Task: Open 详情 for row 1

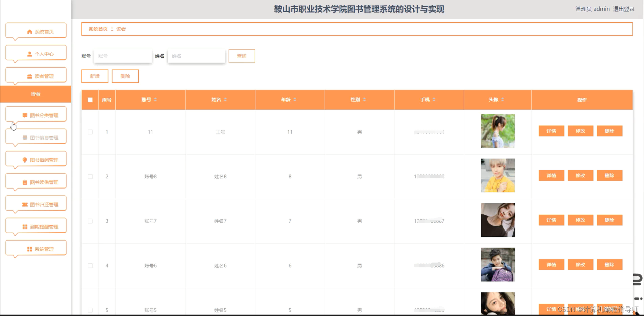Action: [551, 131]
